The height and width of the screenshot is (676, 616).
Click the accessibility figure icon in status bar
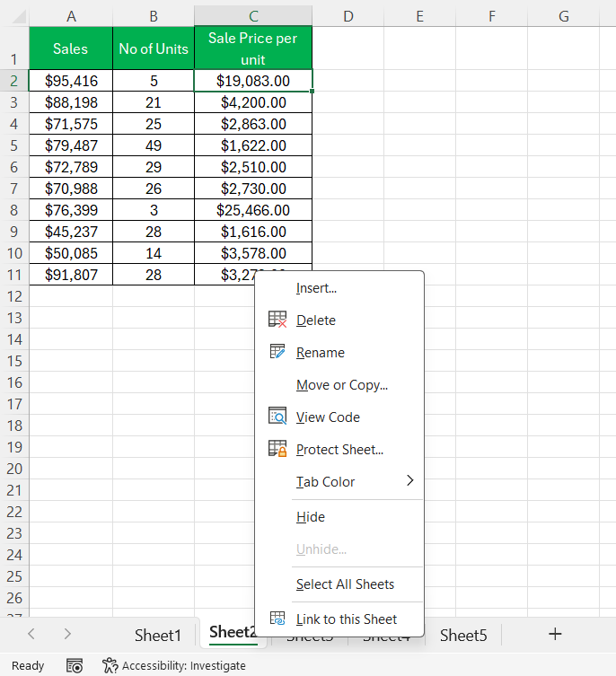(110, 665)
